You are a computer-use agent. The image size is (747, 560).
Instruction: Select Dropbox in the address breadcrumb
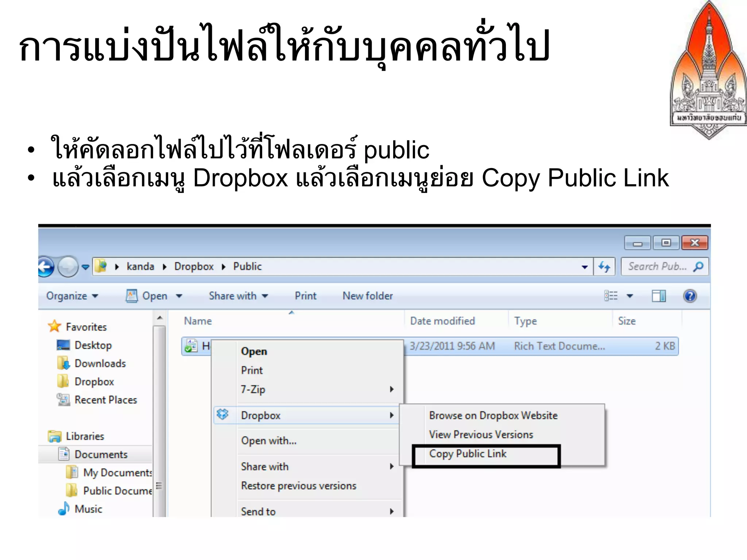pos(194,267)
